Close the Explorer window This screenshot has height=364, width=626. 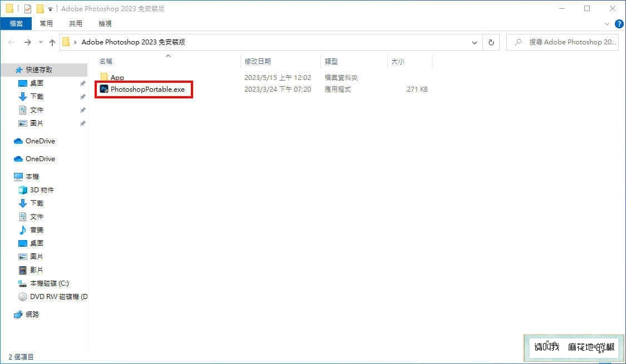(613, 8)
